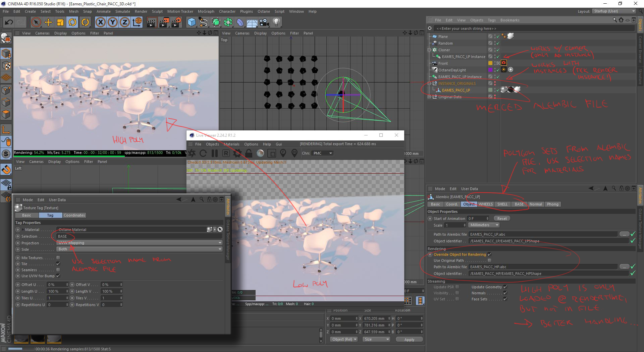The width and height of the screenshot is (644, 352).
Task: Toggle the Face Sets checkbox
Action: coord(505,299)
